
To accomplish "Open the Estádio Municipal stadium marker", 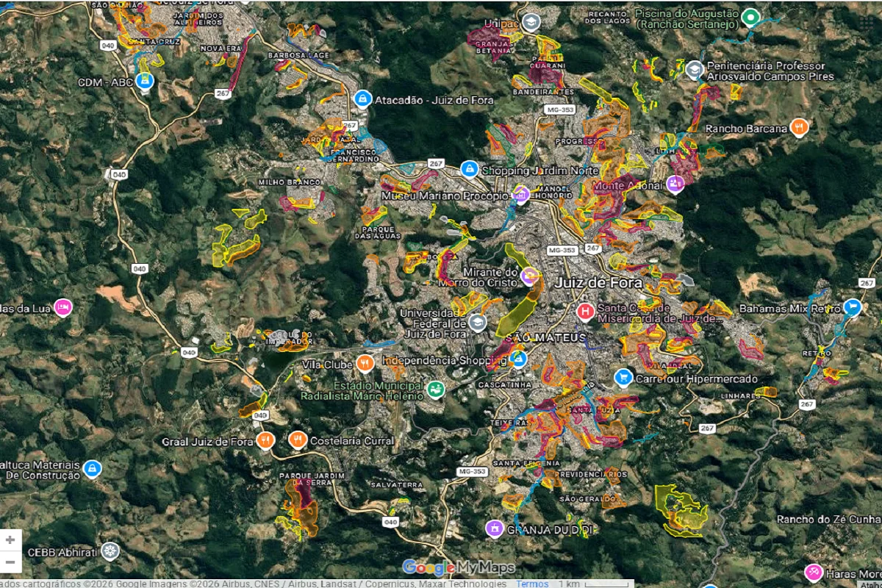I will pos(436,389).
